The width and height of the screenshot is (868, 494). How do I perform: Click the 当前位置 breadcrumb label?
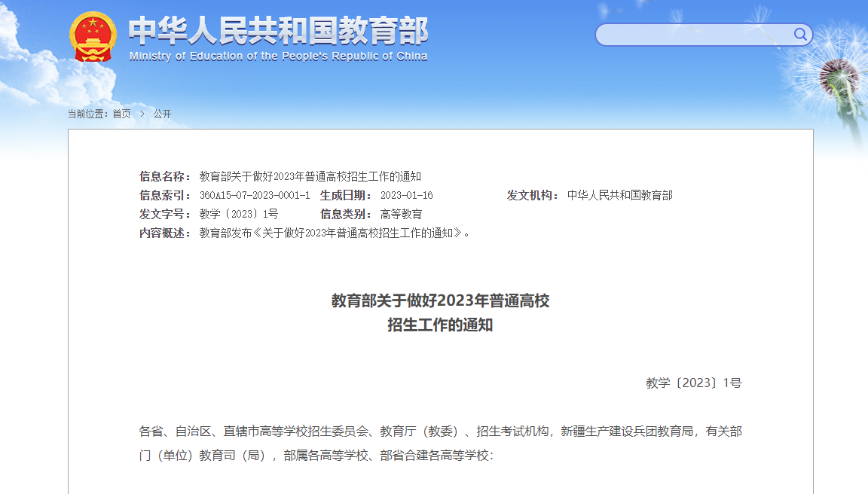point(87,114)
